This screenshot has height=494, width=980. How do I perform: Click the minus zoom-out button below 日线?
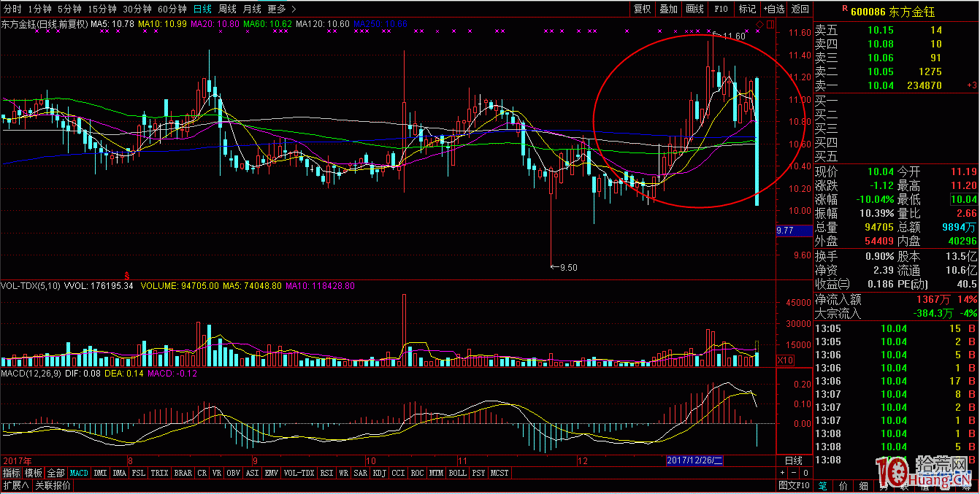[x=793, y=473]
